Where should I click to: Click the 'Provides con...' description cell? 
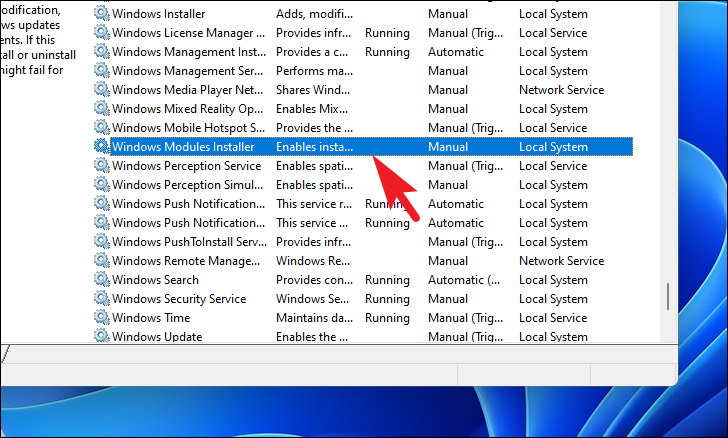314,280
